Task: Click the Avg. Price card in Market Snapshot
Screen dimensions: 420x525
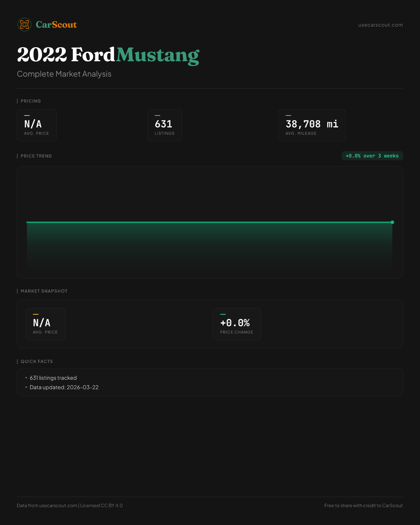Action: pyautogui.click(x=45, y=324)
